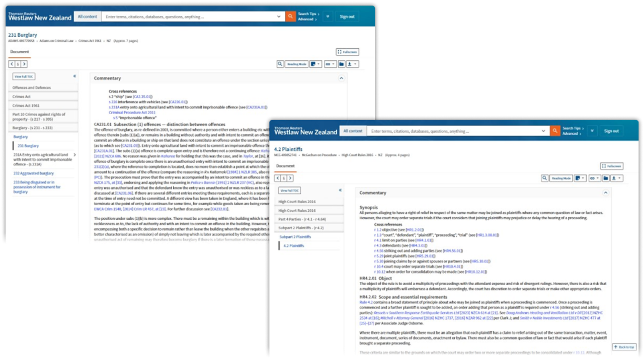Screen dimensions: 644x362
Task: Click Sign out in the Plaintiffs window
Action: coord(611,131)
